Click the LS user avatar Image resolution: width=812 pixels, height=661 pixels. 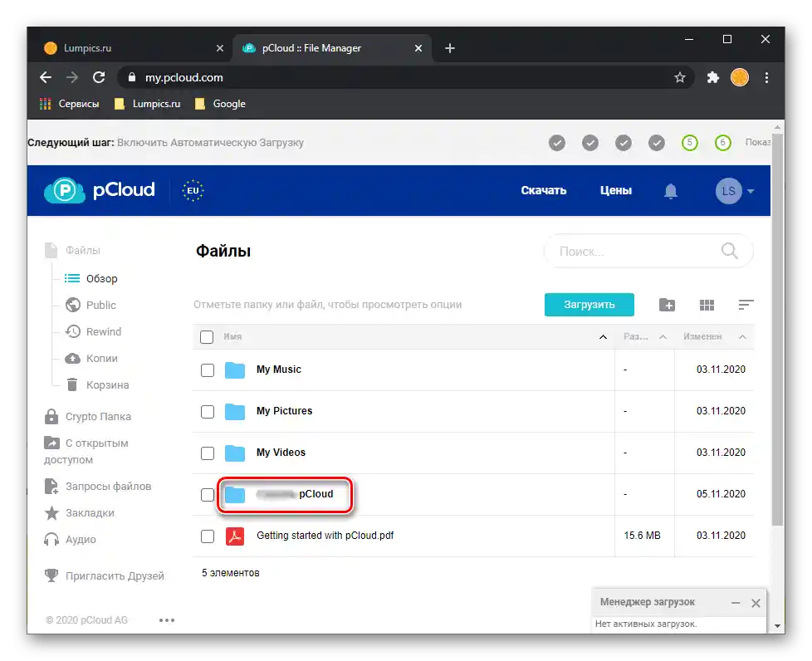(x=728, y=191)
